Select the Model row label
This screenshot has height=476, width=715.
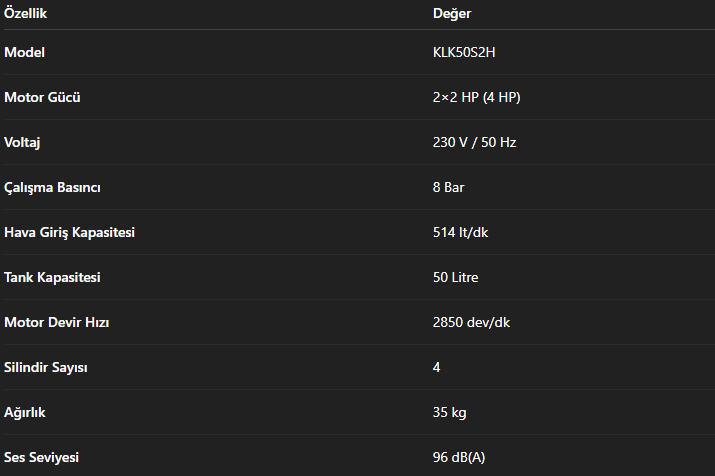(x=25, y=52)
